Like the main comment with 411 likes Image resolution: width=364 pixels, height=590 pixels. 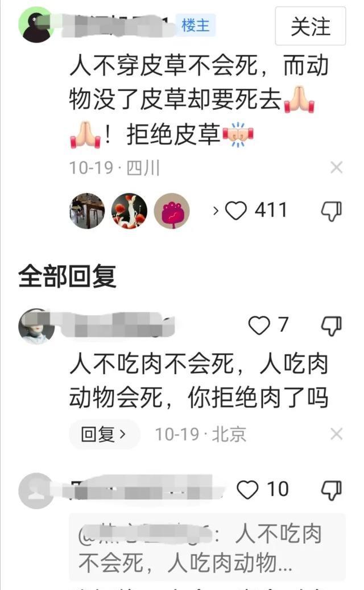tap(236, 210)
